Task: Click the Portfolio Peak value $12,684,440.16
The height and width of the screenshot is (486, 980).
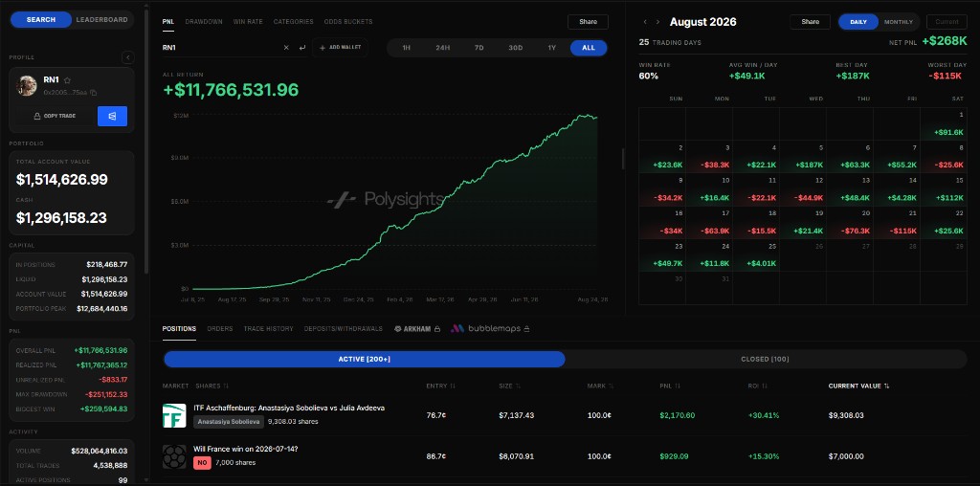Action: coord(101,309)
